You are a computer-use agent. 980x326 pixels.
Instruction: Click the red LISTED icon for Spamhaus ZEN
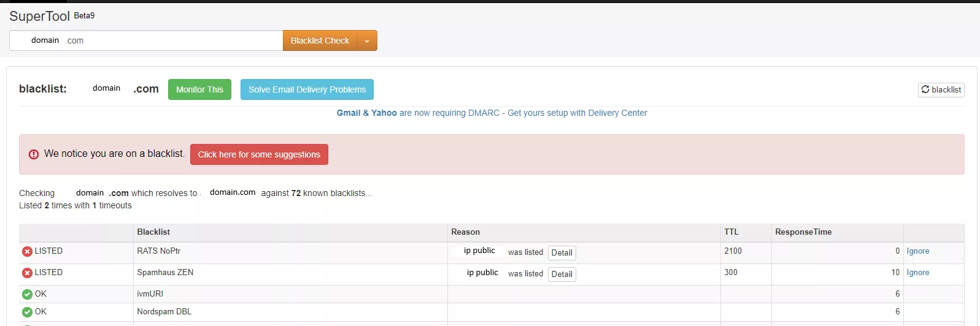27,273
